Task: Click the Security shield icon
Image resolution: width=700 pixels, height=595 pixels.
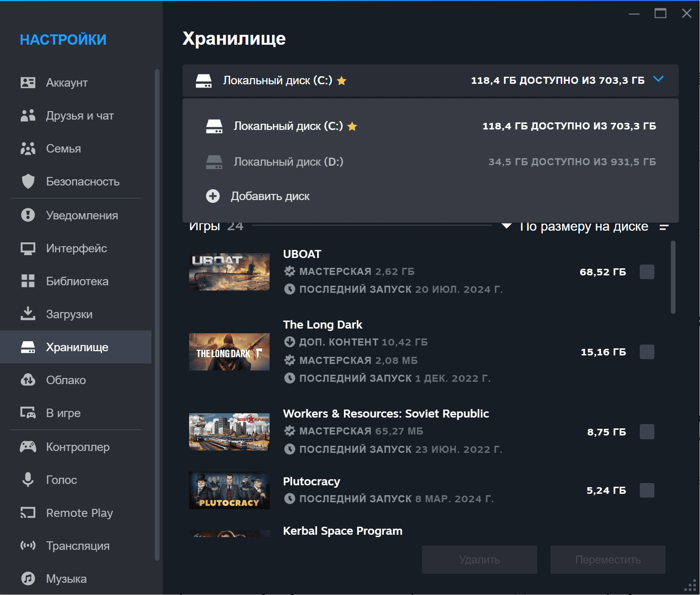Action: (28, 181)
